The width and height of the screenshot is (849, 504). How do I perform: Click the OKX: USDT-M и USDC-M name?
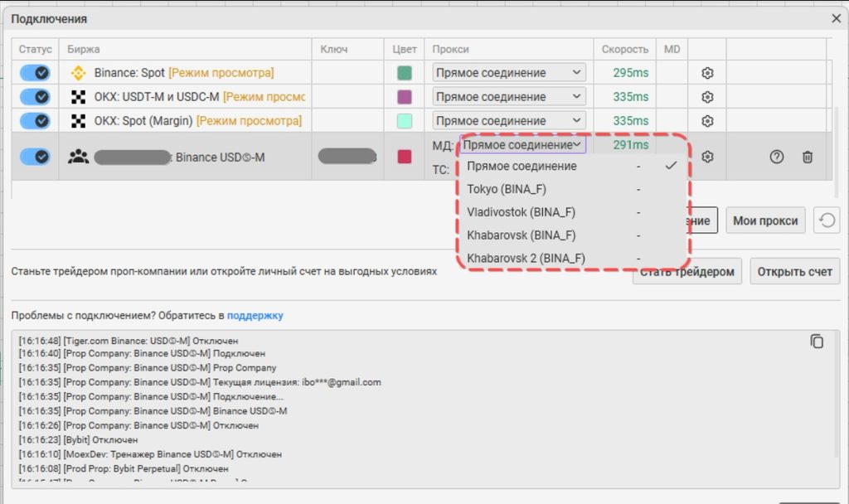[157, 97]
